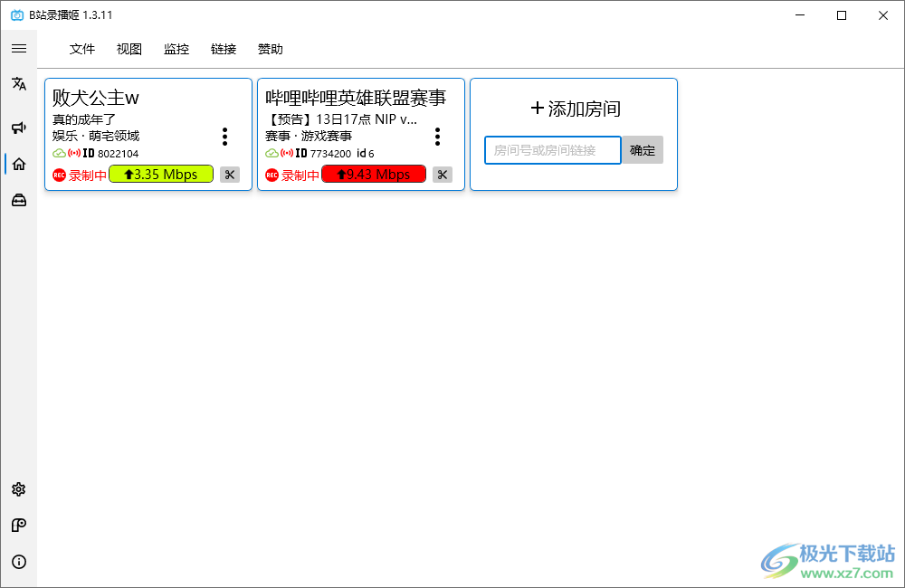Click the 【预告】13日17点 NIP stream title
This screenshot has height=588, width=905.
pyautogui.click(x=341, y=119)
